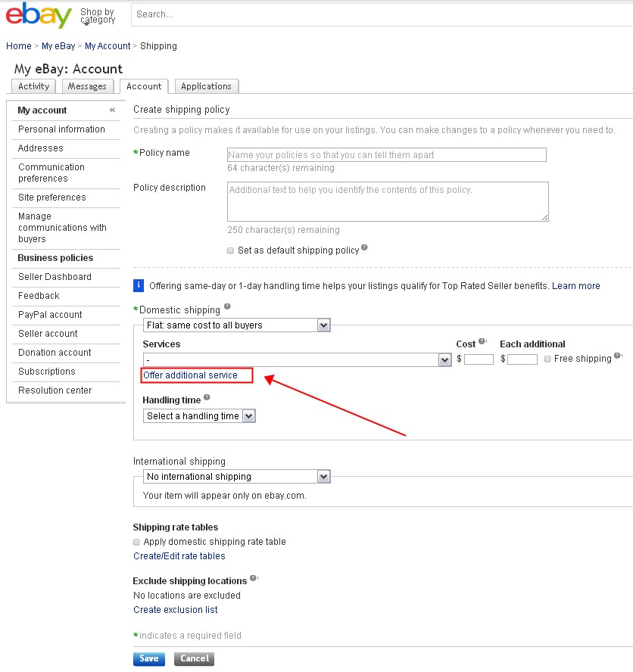Open the Select a handling time dropdown
Image resolution: width=633 pixels, height=672 pixels.
click(249, 415)
